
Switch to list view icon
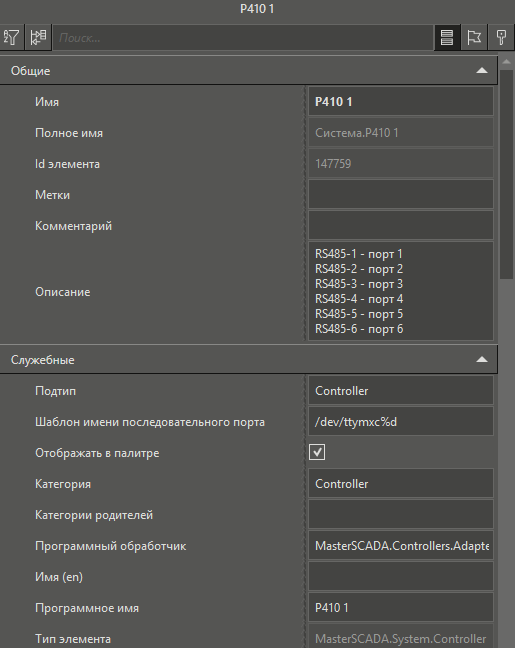tap(447, 38)
